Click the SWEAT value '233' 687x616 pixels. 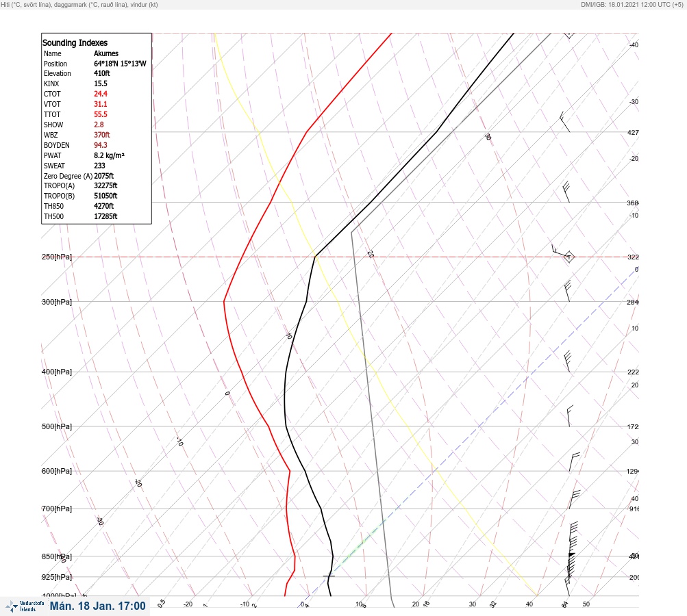coord(99,166)
